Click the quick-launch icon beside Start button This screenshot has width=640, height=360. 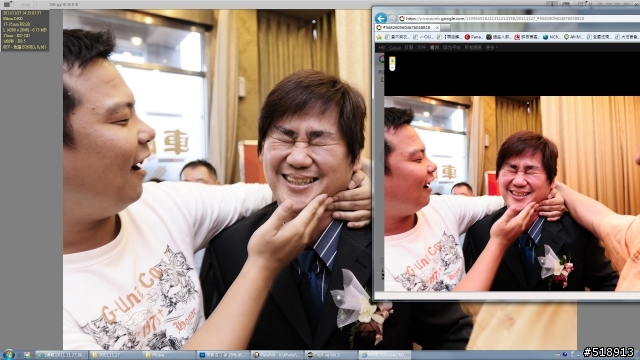pyautogui.click(x=27, y=355)
